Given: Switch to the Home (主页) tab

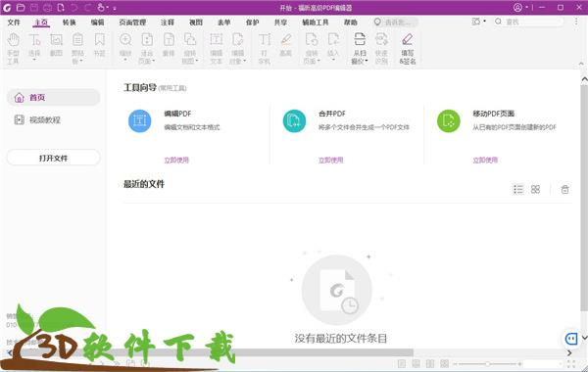Looking at the screenshot, I should 41,23.
